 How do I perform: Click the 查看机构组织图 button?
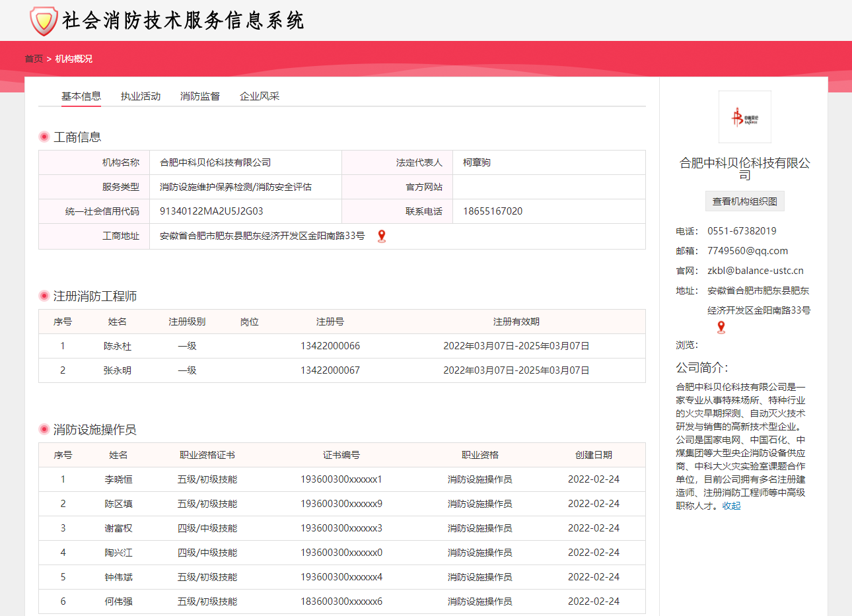pos(744,201)
